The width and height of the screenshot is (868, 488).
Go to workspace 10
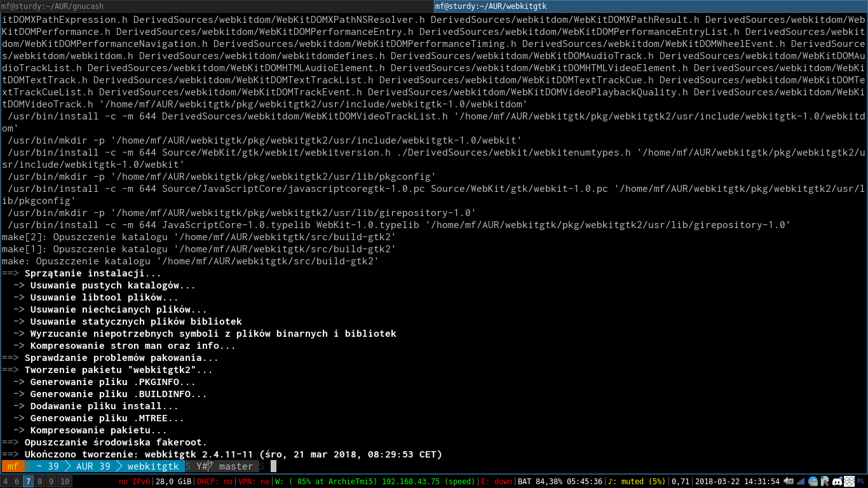(x=65, y=482)
